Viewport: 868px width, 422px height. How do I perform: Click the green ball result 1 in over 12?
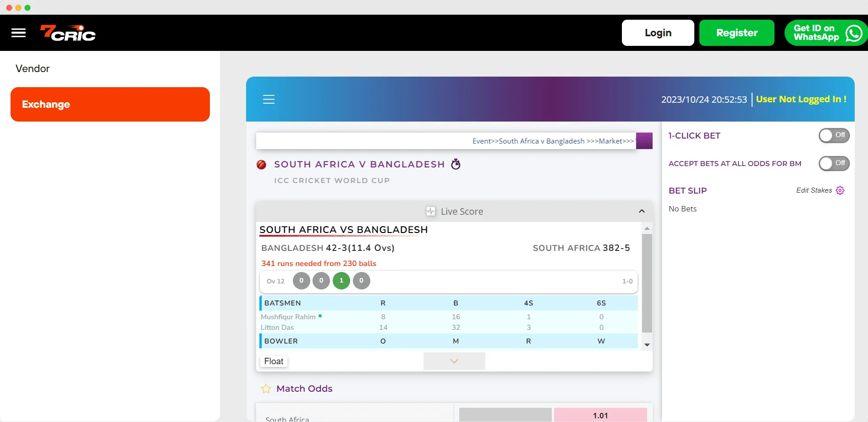[x=341, y=281]
